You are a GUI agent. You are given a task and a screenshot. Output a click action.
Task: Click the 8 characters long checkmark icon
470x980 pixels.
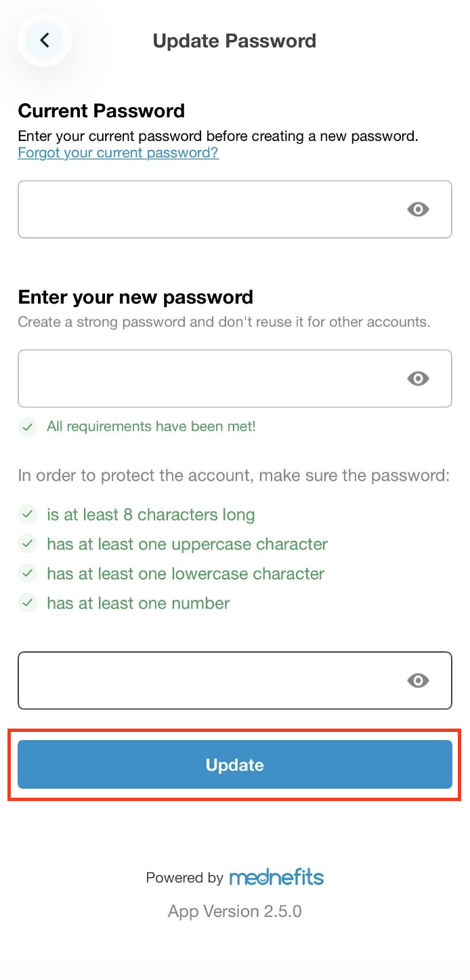point(27,515)
